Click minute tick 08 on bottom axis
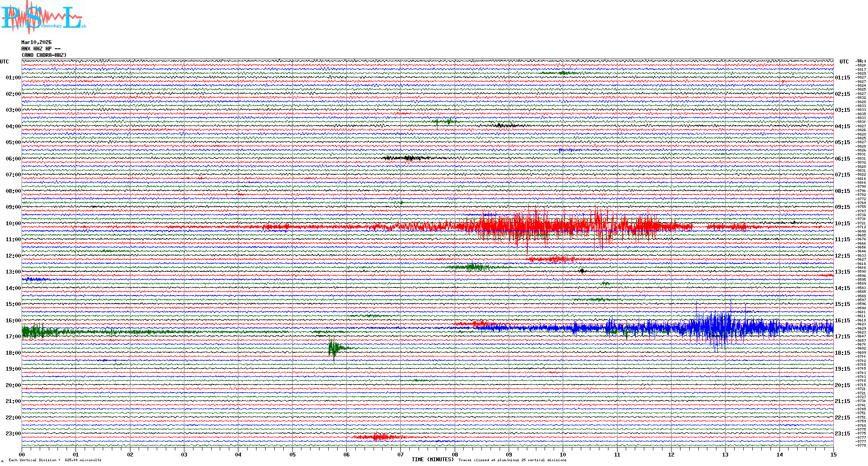 455,454
